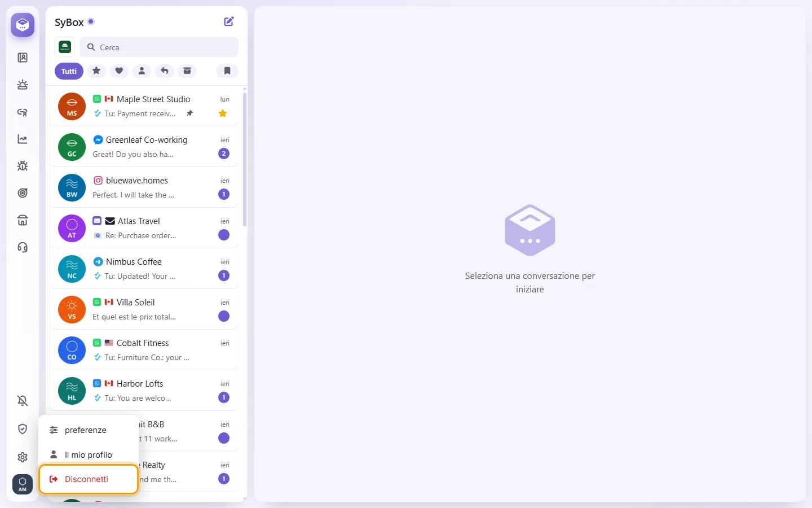
Task: Open the Greenleaf Co-working conversation
Action: tap(144, 147)
